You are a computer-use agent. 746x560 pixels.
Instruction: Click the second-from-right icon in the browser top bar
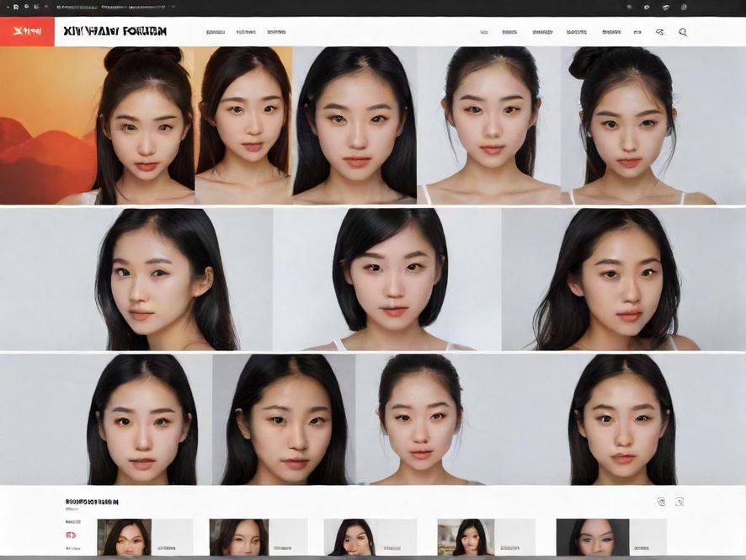(x=665, y=7)
